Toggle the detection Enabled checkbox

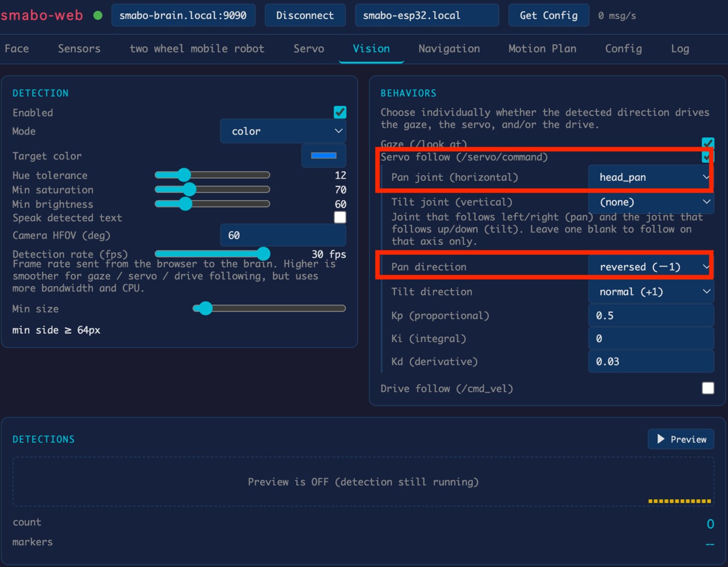(340, 112)
